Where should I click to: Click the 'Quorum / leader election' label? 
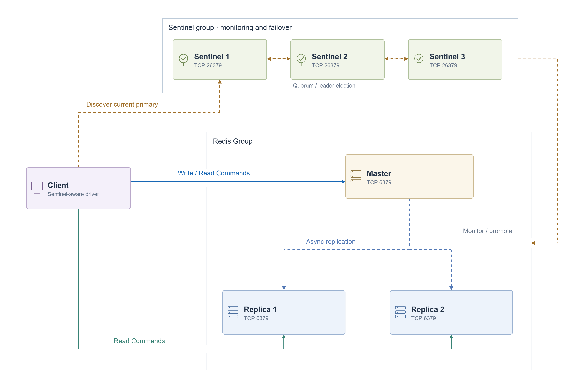tap(324, 85)
